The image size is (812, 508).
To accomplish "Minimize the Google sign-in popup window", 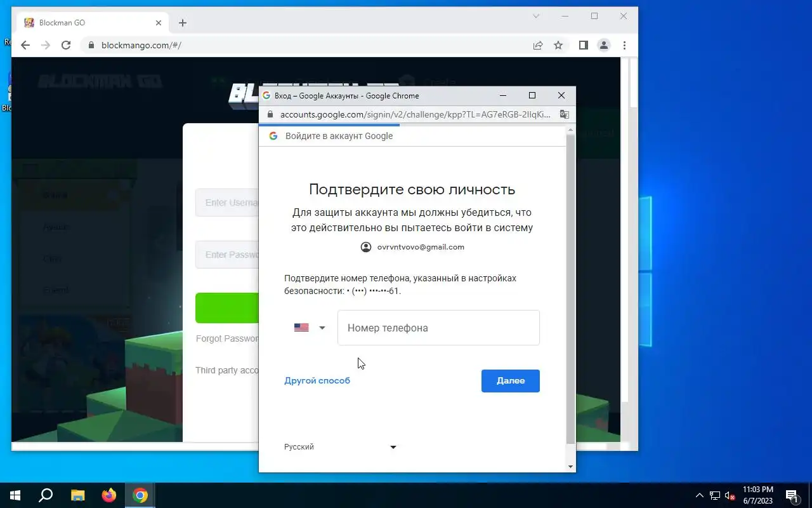I will 503,95.
